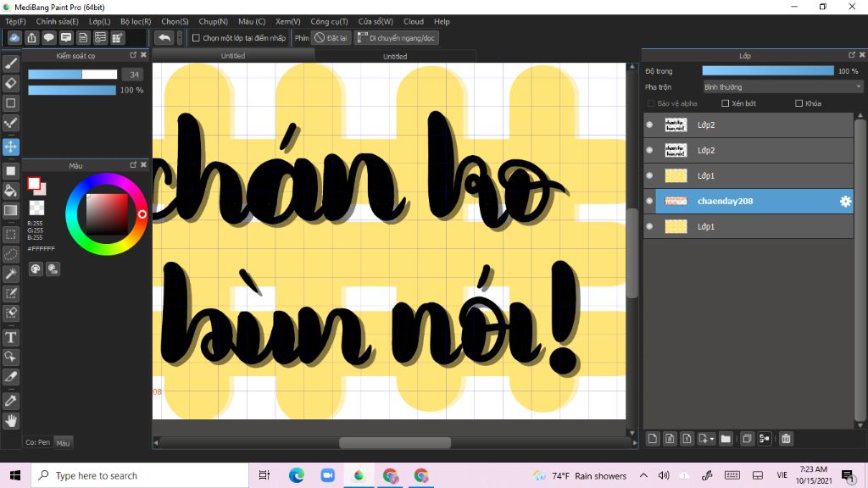This screenshot has height=488, width=868.
Task: Toggle the 'Bảo vệ alpha' checkbox
Action: (651, 103)
